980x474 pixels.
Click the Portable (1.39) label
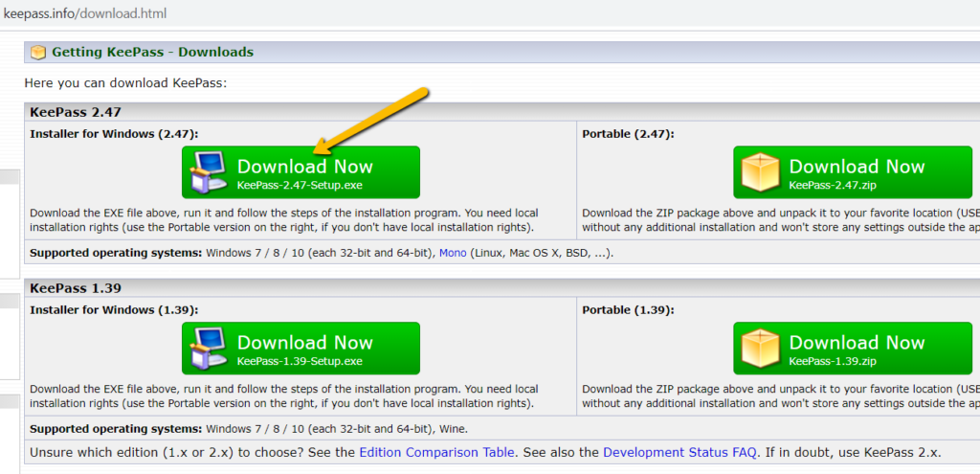pyautogui.click(x=626, y=310)
